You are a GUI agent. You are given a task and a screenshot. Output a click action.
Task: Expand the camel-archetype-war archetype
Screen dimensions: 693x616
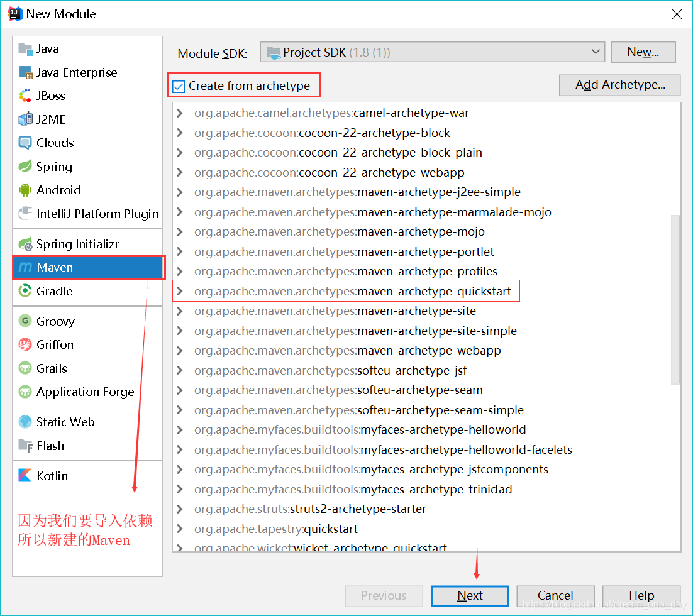tap(179, 113)
